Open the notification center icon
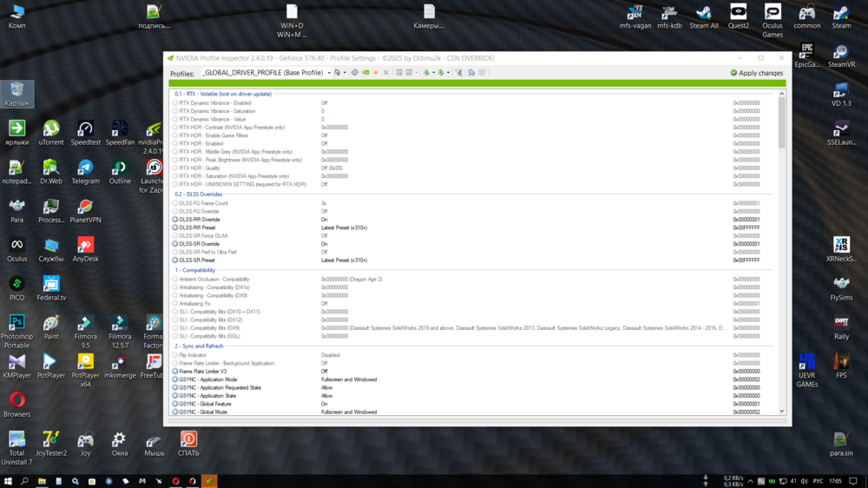The height and width of the screenshot is (488, 868). click(853, 481)
